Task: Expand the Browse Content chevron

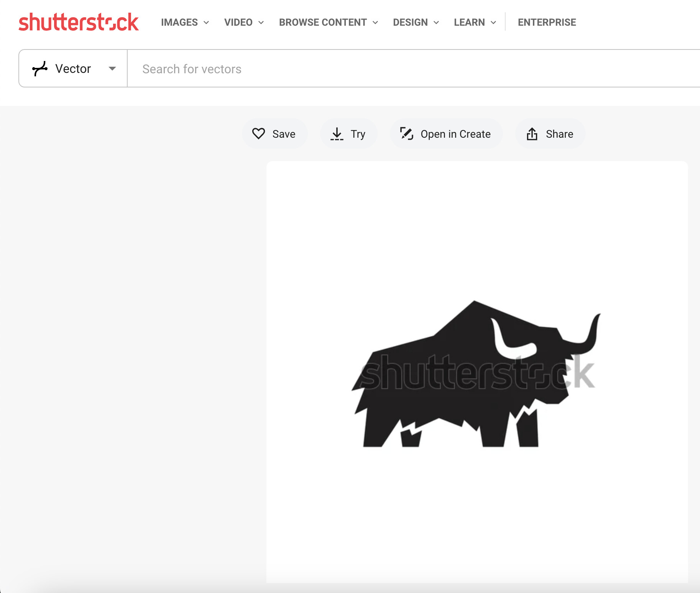Action: (x=375, y=23)
